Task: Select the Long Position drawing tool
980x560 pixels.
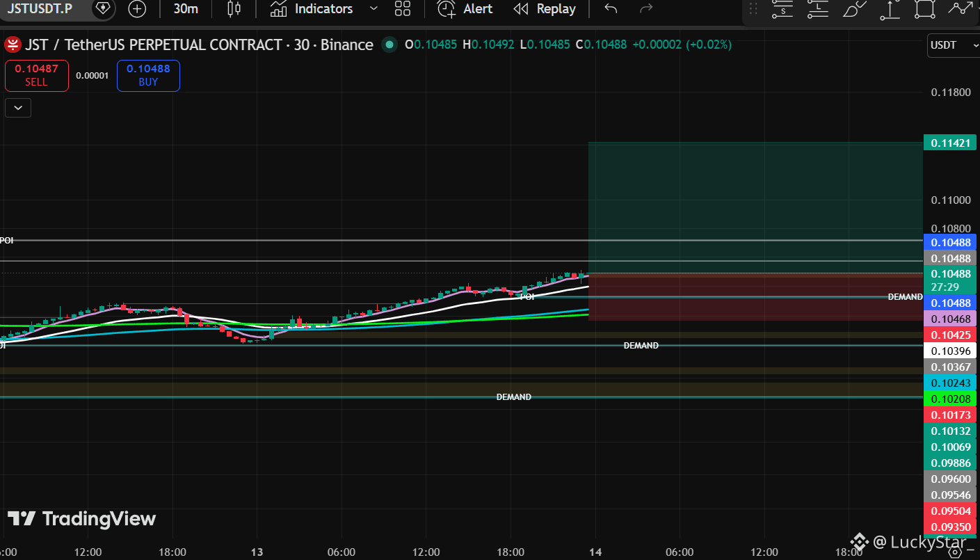Action: pyautogui.click(x=818, y=9)
